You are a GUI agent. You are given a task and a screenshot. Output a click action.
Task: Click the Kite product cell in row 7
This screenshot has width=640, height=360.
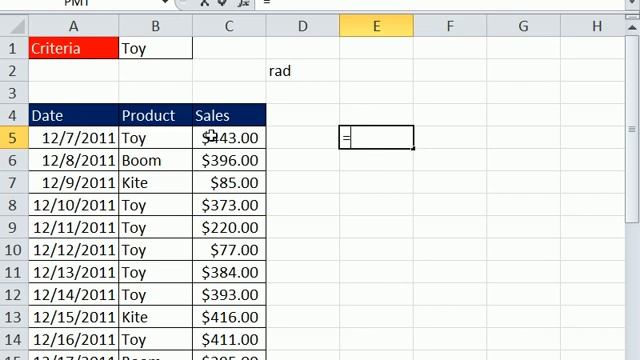(x=156, y=183)
